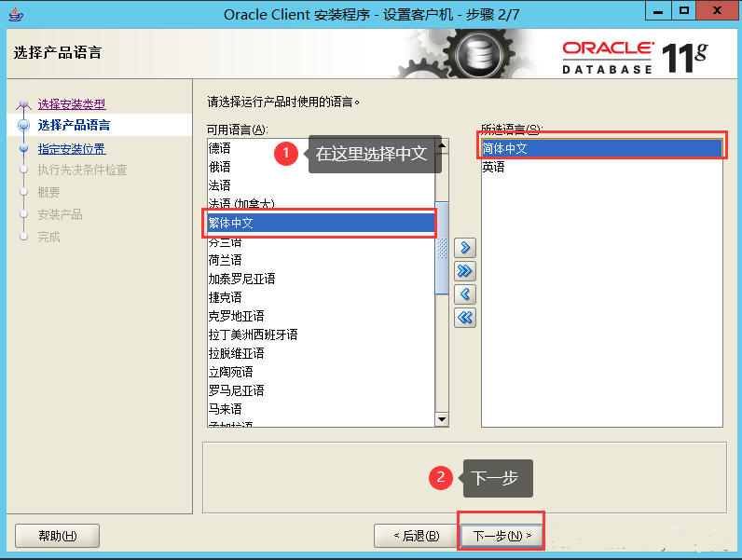Click the 下一步(N) button
Image resolution: width=742 pixels, height=560 pixels.
pyautogui.click(x=502, y=536)
